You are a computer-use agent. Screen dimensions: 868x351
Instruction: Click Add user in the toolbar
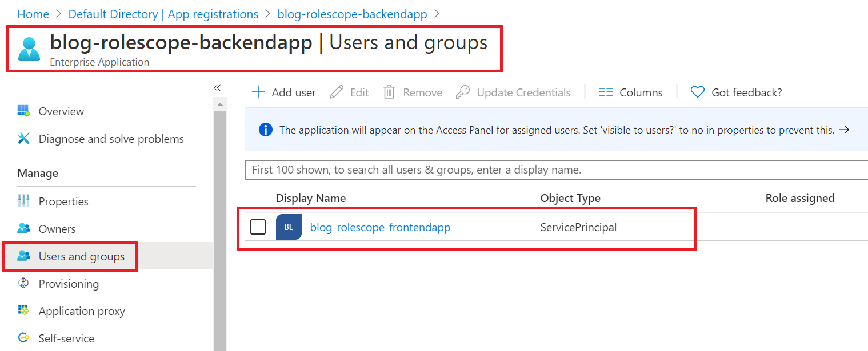[x=284, y=92]
